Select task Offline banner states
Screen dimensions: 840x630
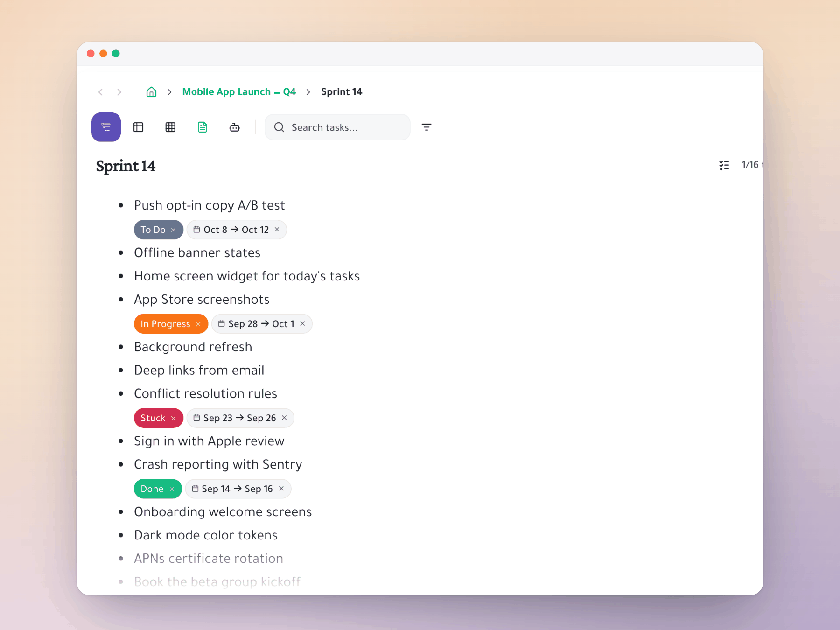197,253
